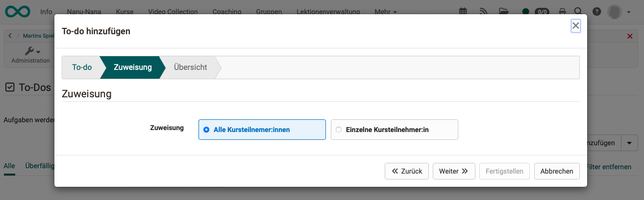Click the OpenOlat infinity logo
This screenshot has height=200, width=644.
click(x=17, y=11)
